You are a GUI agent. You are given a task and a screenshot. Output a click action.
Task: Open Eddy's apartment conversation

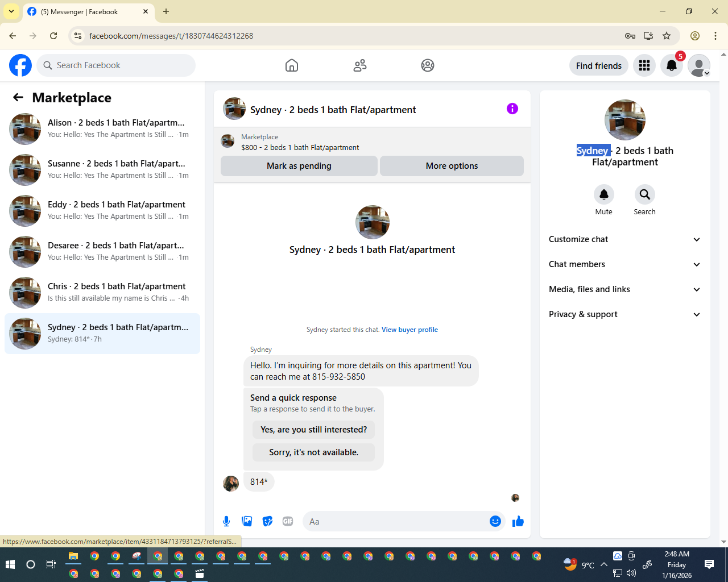click(x=102, y=211)
